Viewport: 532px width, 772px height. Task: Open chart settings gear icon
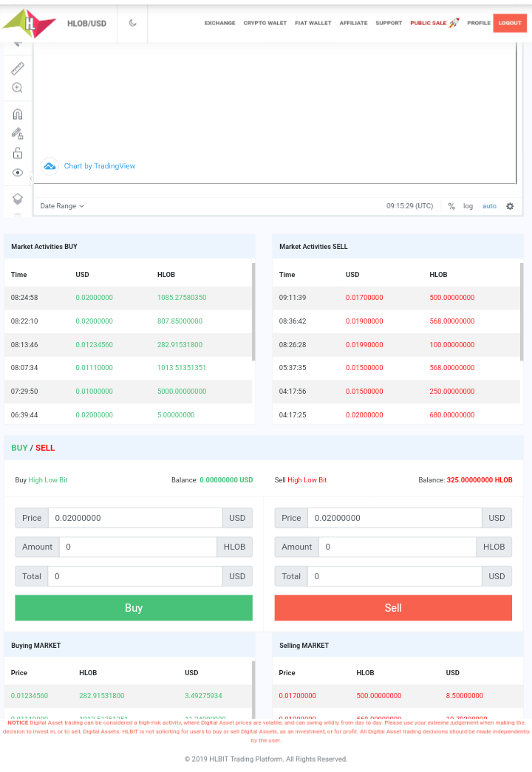[510, 206]
